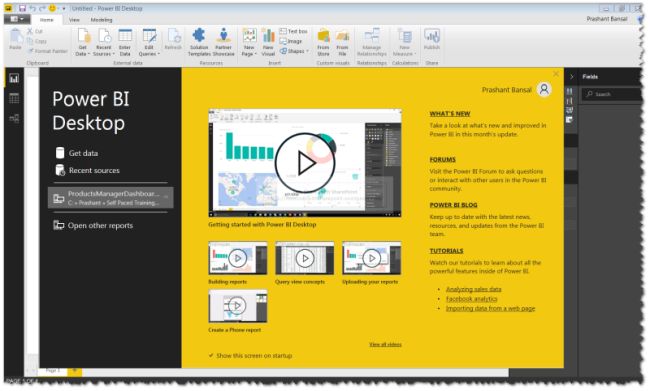Open Solution Templates
This screenshot has height=391, width=650.
199,42
